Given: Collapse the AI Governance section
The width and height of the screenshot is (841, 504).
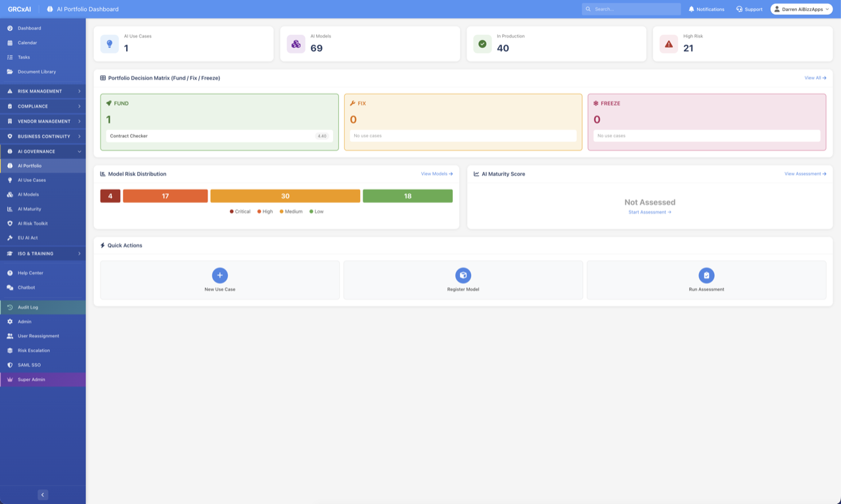Looking at the screenshot, I should pos(43,152).
